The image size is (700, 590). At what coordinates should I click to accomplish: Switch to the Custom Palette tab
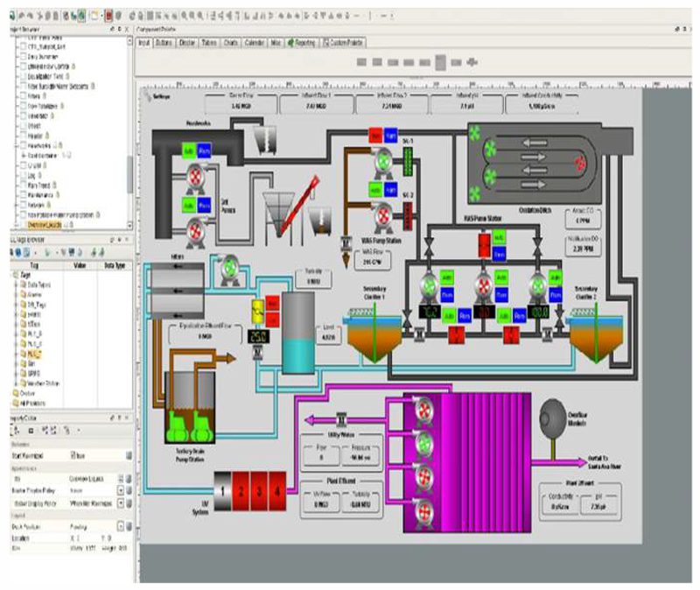click(x=343, y=42)
